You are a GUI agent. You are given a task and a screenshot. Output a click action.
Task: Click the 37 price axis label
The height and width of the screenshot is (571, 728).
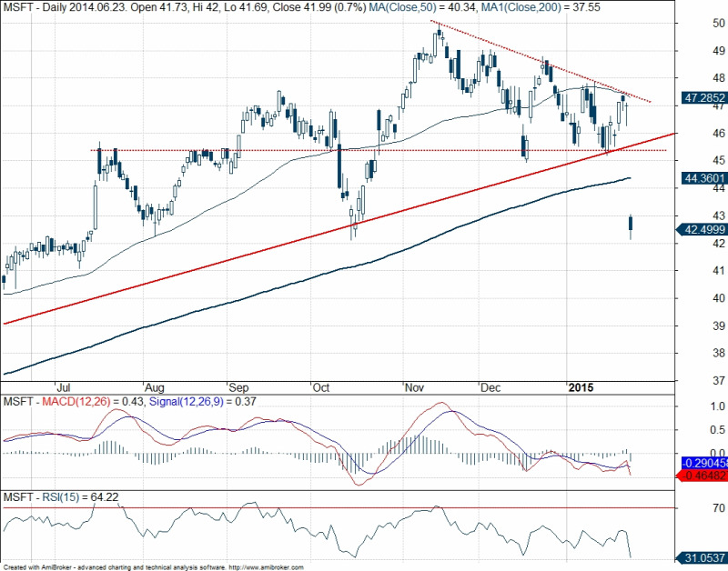(719, 380)
